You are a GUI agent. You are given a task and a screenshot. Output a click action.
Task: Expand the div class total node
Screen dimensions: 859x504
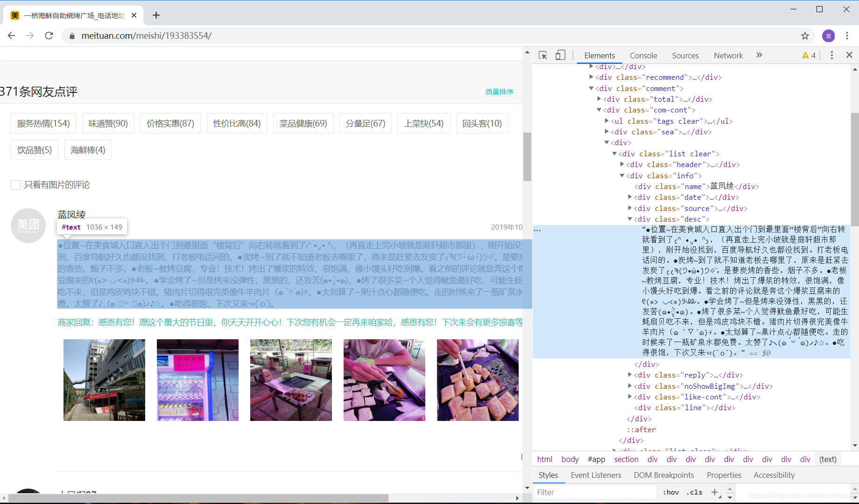599,99
